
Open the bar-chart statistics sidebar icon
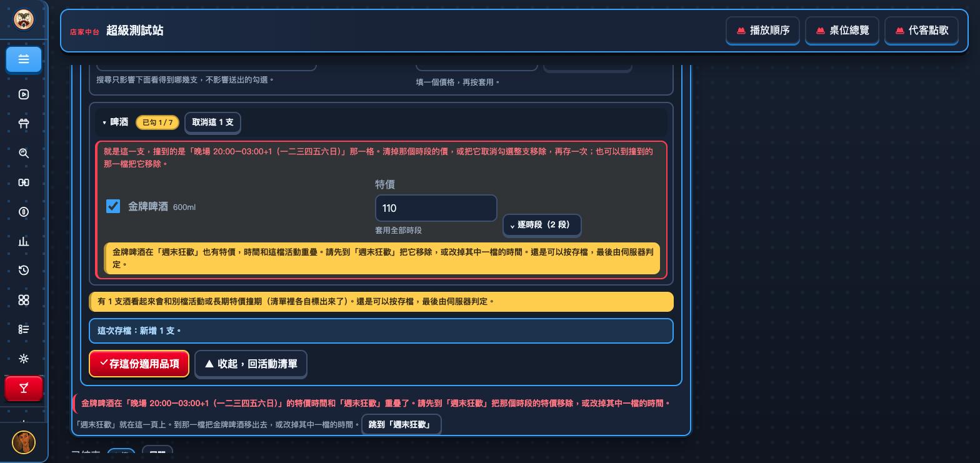pos(24,241)
